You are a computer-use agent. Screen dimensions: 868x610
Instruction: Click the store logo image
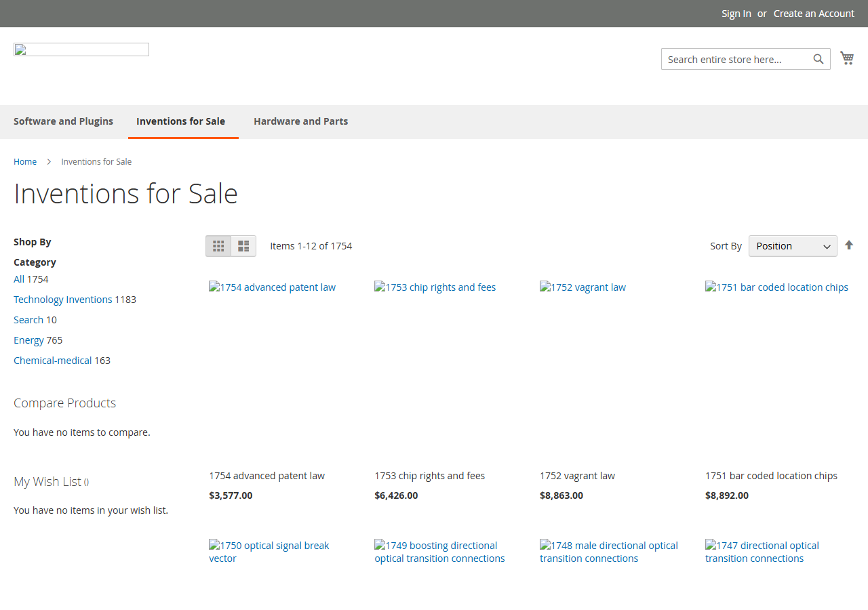pos(81,49)
